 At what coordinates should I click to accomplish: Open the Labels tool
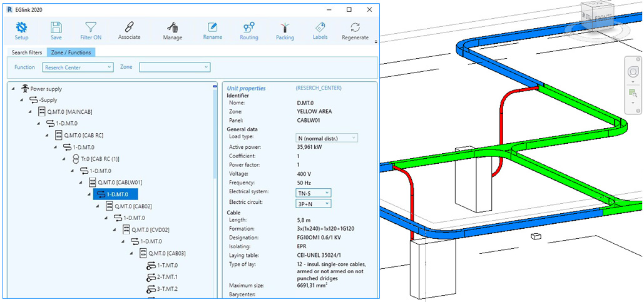coord(320,28)
